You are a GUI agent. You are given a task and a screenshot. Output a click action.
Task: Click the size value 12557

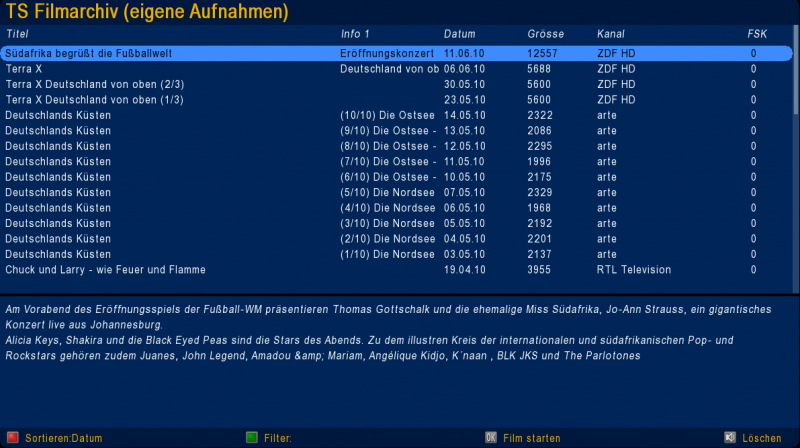542,54
